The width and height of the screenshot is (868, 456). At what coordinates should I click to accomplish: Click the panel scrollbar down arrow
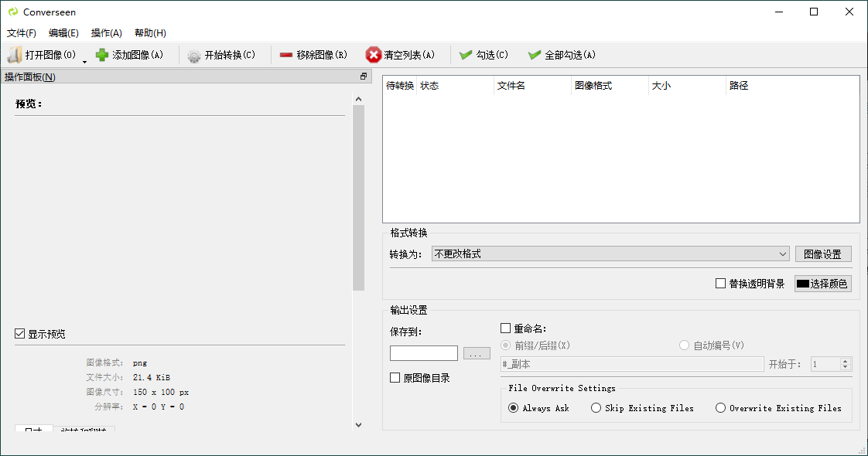coord(359,424)
